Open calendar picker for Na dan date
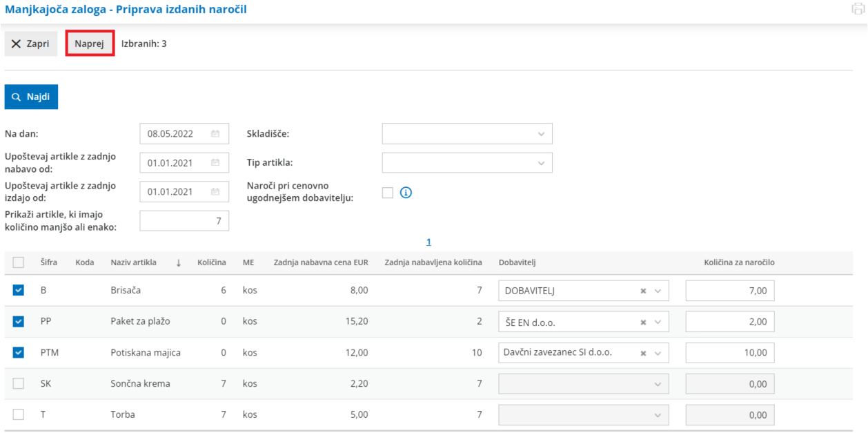Image resolution: width=868 pixels, height=433 pixels. pyautogui.click(x=215, y=134)
